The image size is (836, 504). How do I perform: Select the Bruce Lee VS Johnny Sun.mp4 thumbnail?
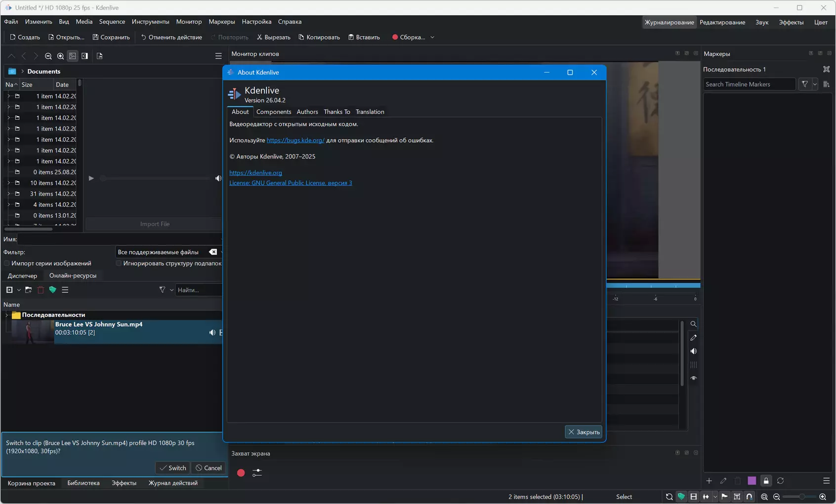32,332
